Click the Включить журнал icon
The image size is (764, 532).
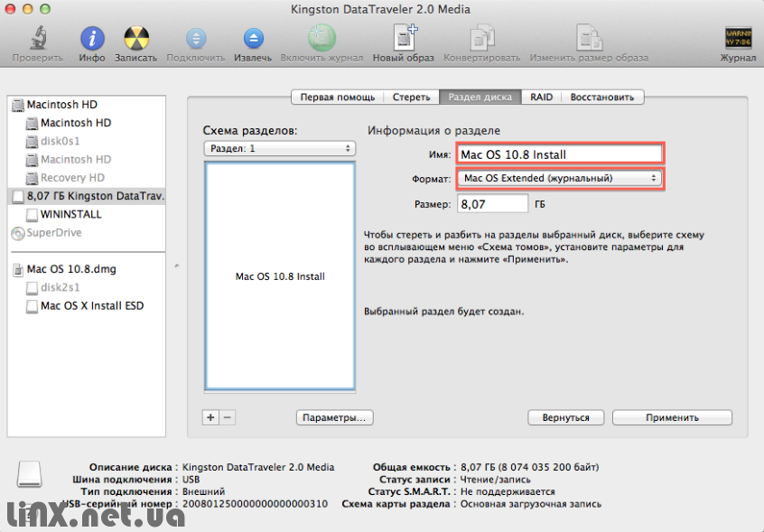321,38
